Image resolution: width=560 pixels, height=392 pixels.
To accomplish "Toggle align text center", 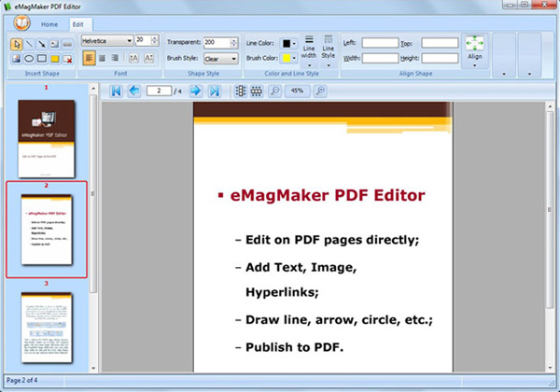I will click(x=102, y=58).
